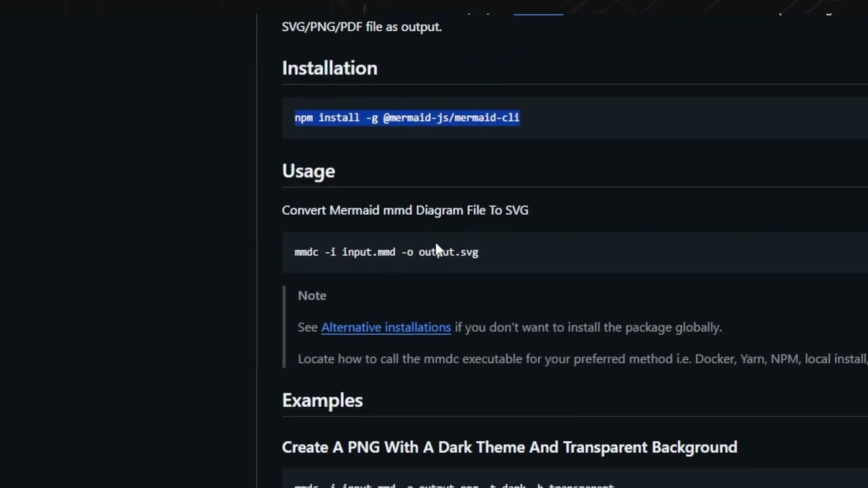The height and width of the screenshot is (488, 868).
Task: Open the Alternative installations link
Action: pos(386,327)
